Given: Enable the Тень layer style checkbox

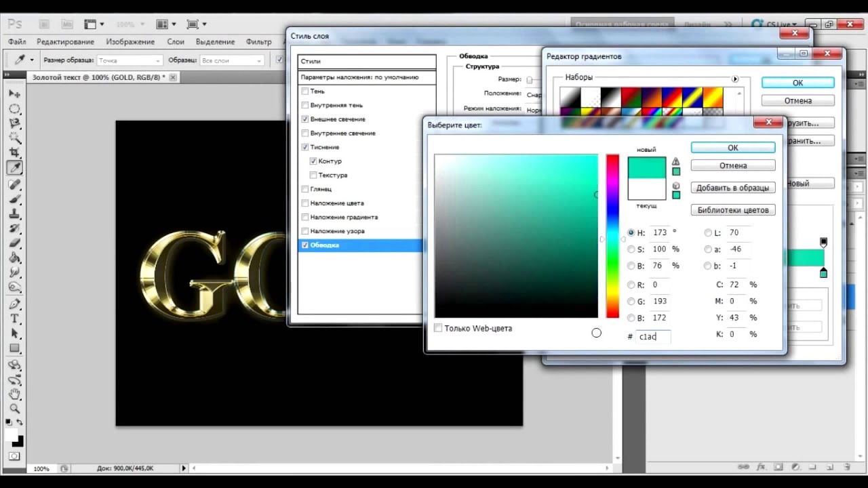Looking at the screenshot, I should click(305, 91).
